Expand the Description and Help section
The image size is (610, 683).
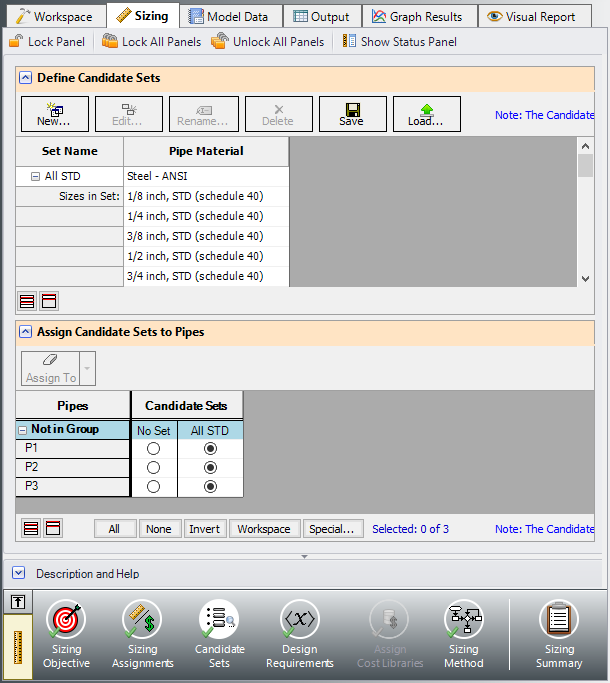pos(19,573)
